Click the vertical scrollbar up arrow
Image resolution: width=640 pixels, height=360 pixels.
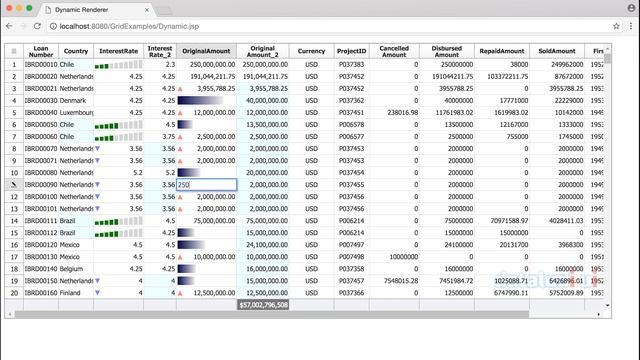point(607,49)
